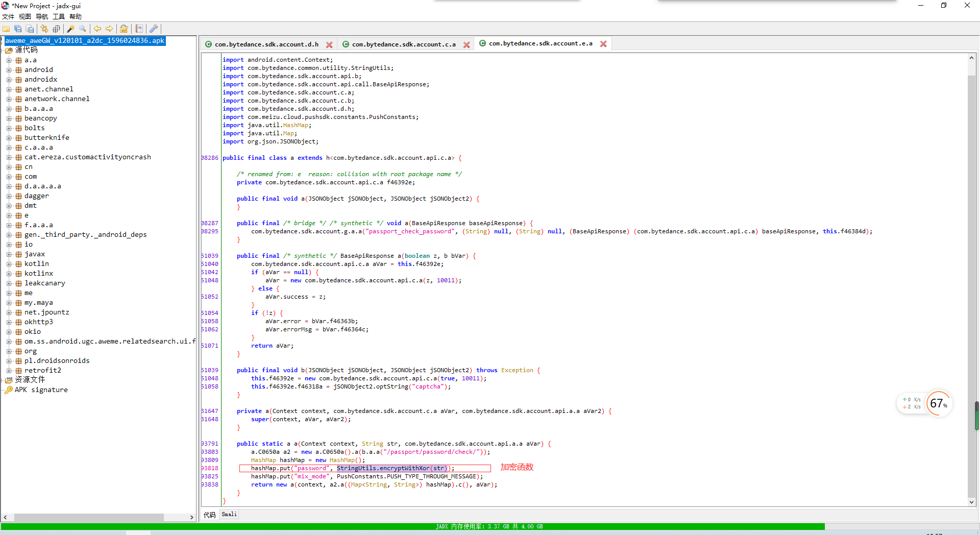Expand the android package node
Screen dimensions: 980x535
tap(9, 70)
